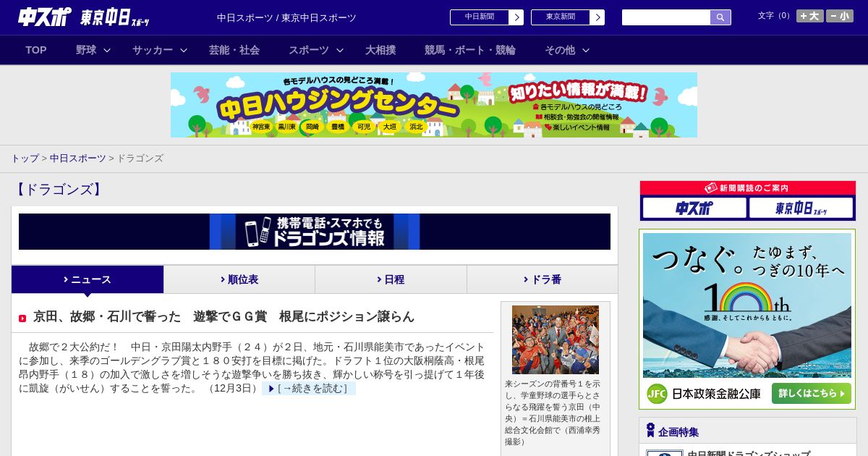Screen dimensions: 868x456
Task: Select the 順位表 tab
Action: coord(239,279)
